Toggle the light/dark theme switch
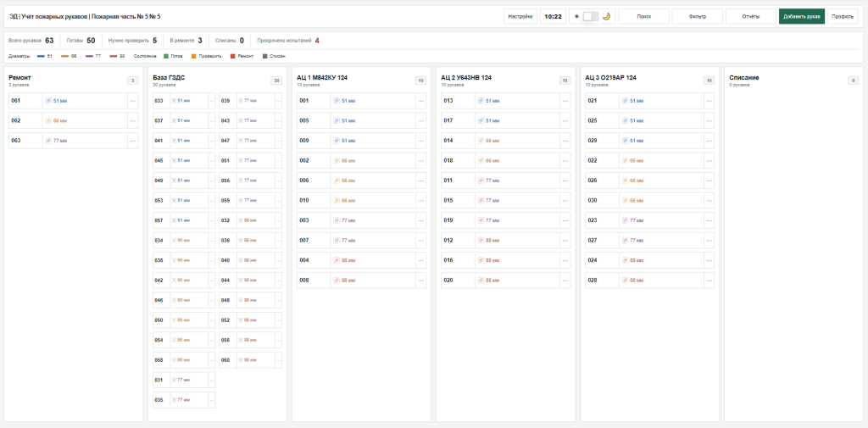The width and height of the screenshot is (868, 428). pyautogui.click(x=591, y=17)
